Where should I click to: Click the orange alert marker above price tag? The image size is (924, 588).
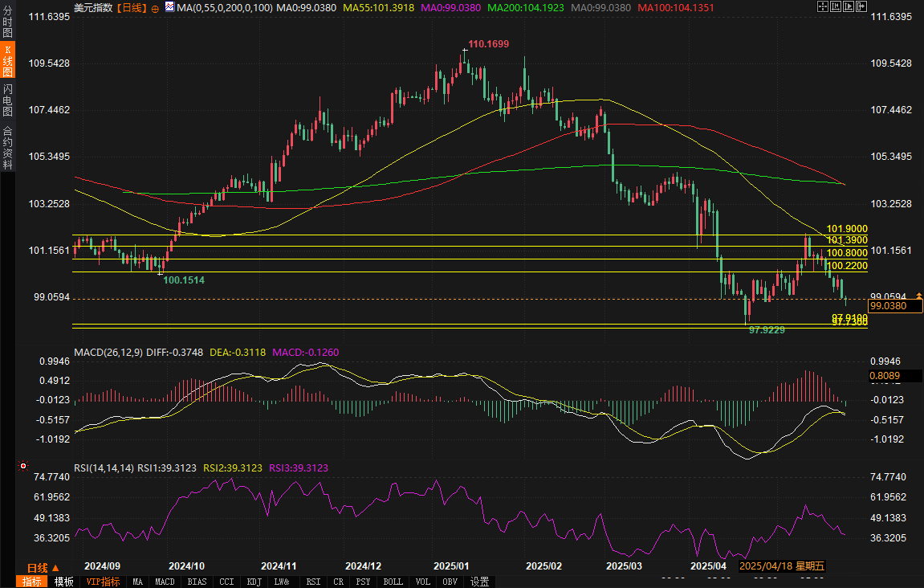pyautogui.click(x=918, y=295)
